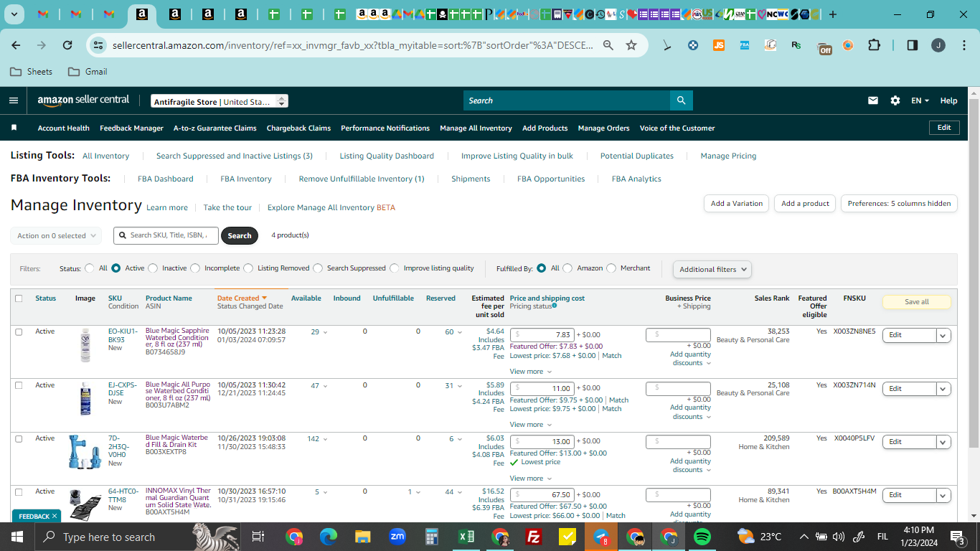Reload the page with browser refresh icon

pos(67,45)
